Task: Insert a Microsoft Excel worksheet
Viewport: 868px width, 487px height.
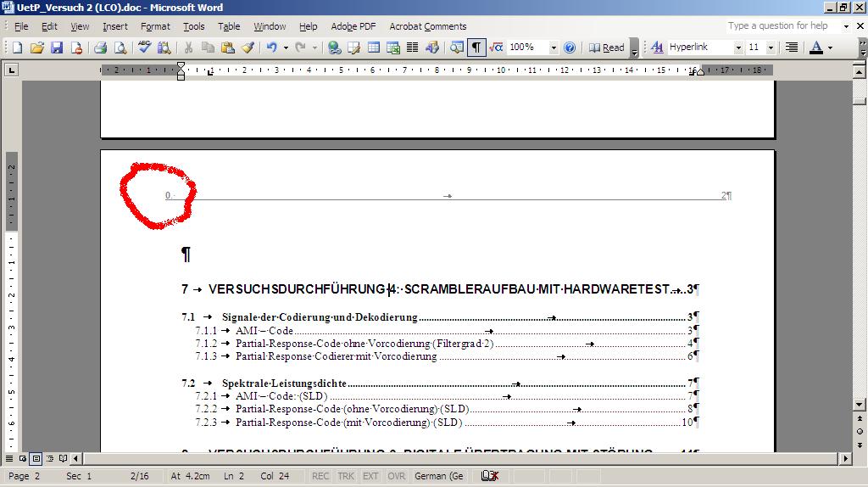Action: [x=393, y=48]
